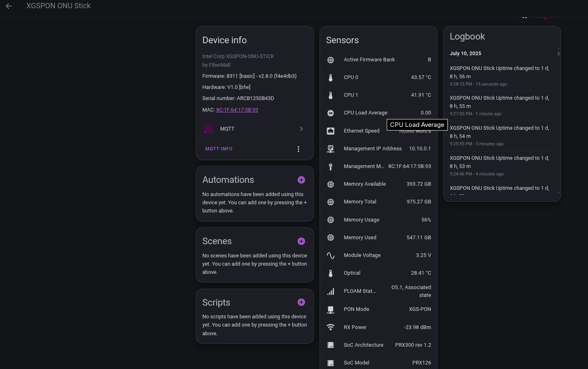
Task: Open MQTT INFO
Action: (x=219, y=149)
